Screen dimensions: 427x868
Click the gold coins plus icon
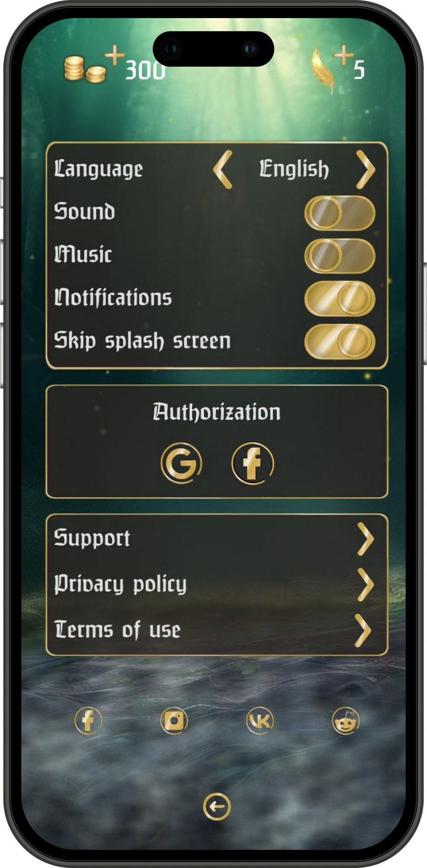click(x=115, y=55)
